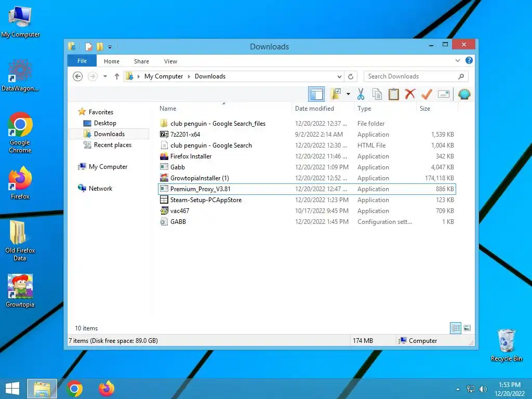This screenshot has width=532, height=399.
Task: Click the Cut scissors icon
Action: [361, 94]
